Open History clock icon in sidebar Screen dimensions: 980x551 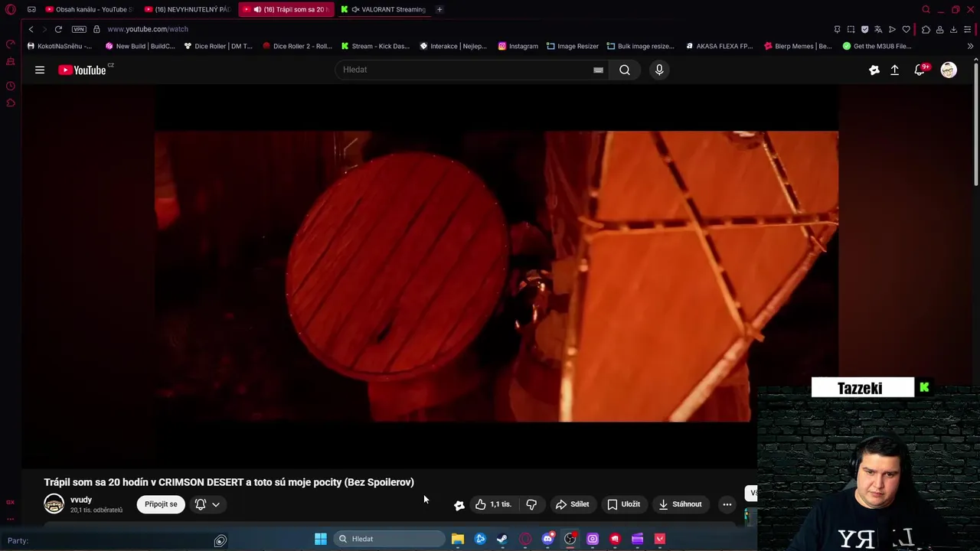[11, 86]
